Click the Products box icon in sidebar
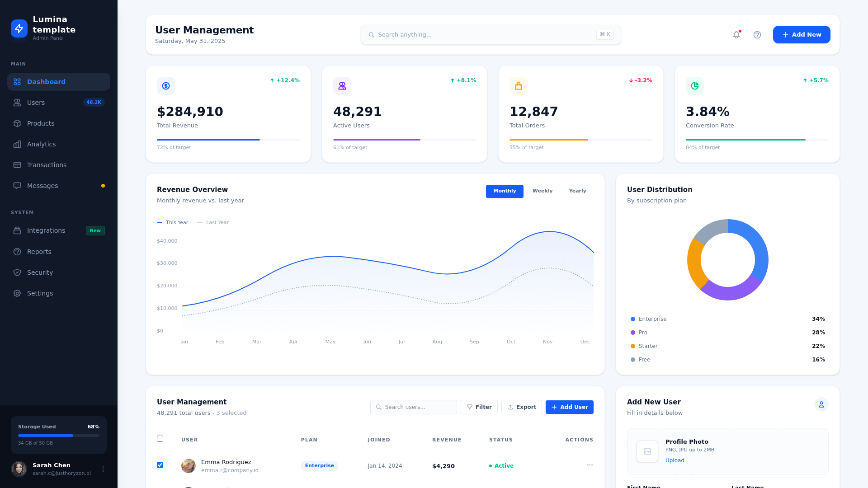 click(17, 123)
